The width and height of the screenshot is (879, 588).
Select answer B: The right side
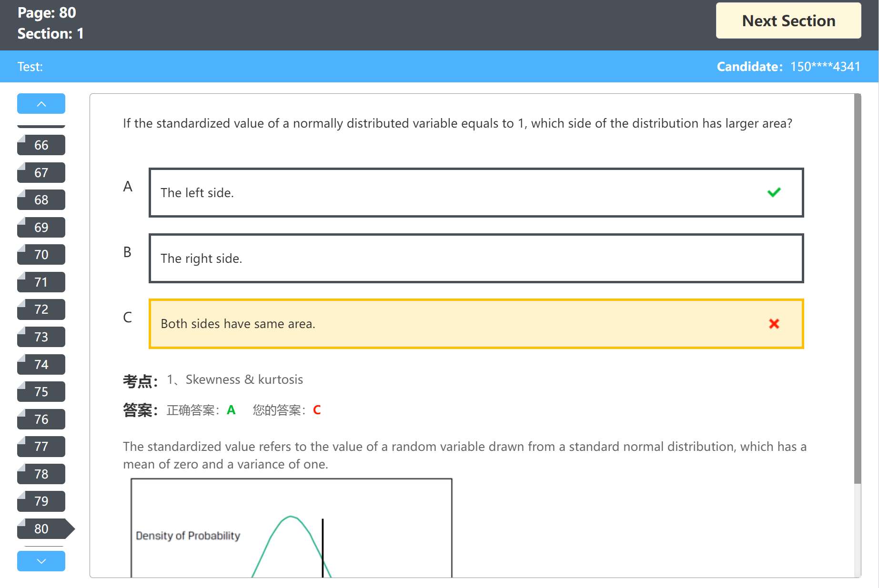click(x=476, y=258)
